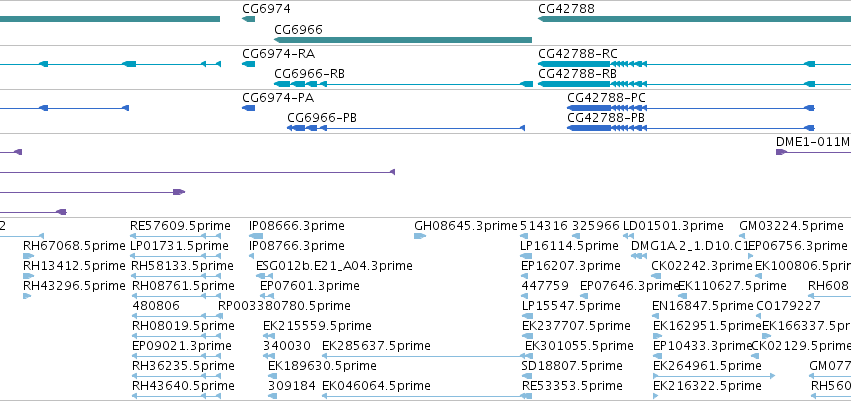Screen dimensions: 851x401
Task: Select EST label 447759
Action: (545, 285)
